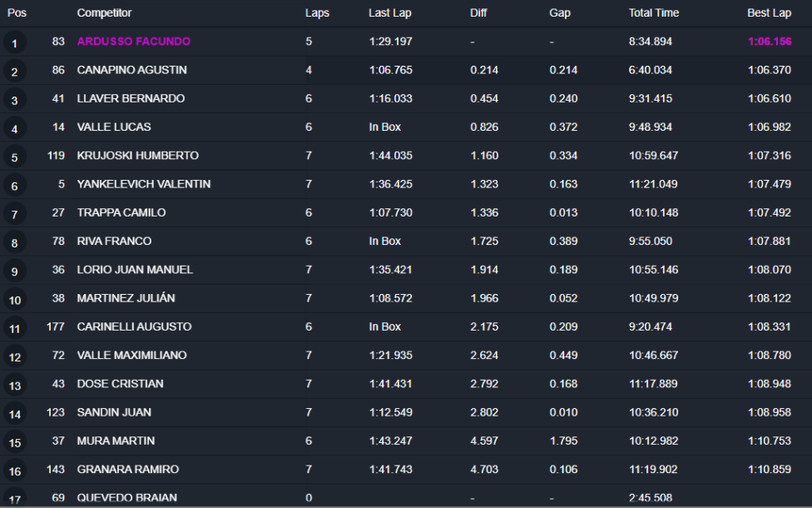
Task: Select the position 12 circle badge
Action: click(14, 357)
